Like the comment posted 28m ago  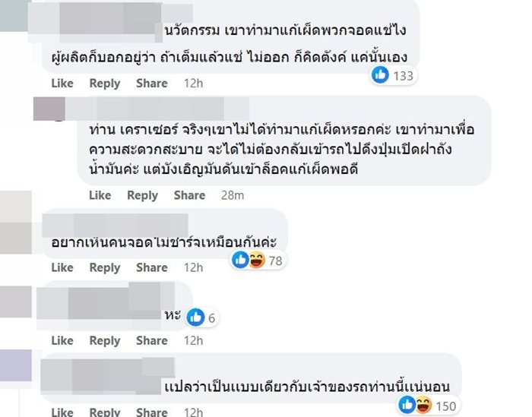pyautogui.click(x=100, y=195)
